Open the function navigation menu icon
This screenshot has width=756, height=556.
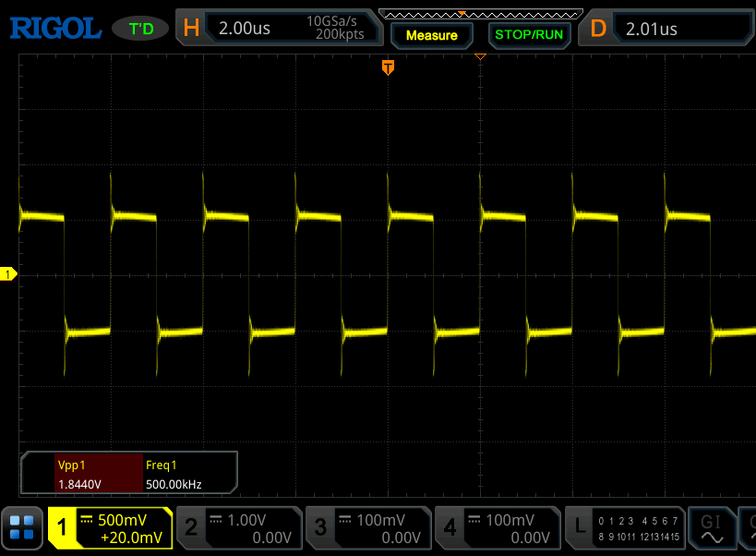(x=22, y=528)
